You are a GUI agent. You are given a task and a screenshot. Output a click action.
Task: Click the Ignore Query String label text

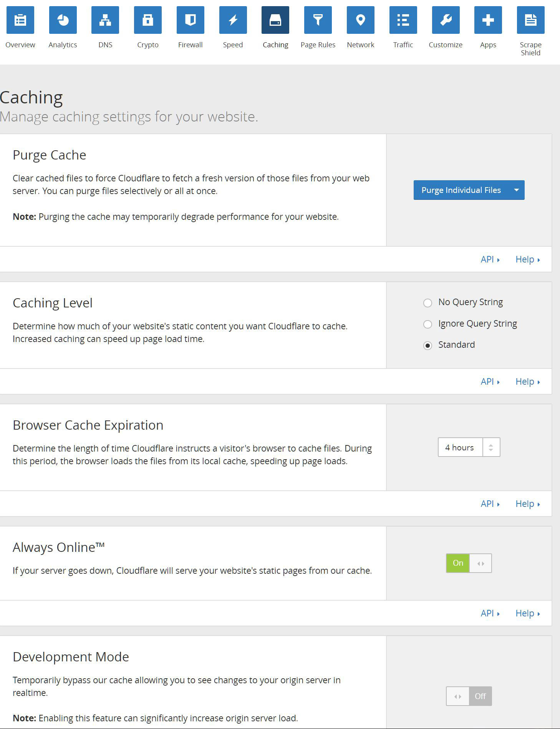(478, 324)
